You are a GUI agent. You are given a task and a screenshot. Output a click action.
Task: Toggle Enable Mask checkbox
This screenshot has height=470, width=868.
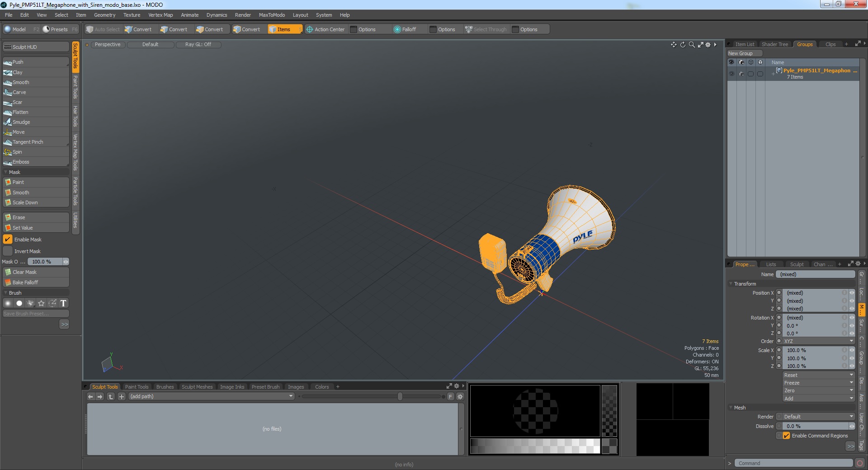8,240
